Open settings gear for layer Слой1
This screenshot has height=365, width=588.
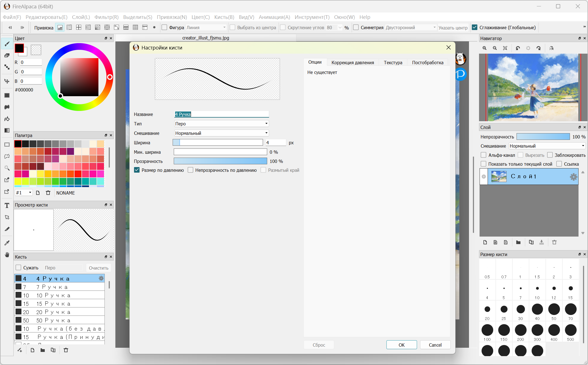(x=573, y=177)
